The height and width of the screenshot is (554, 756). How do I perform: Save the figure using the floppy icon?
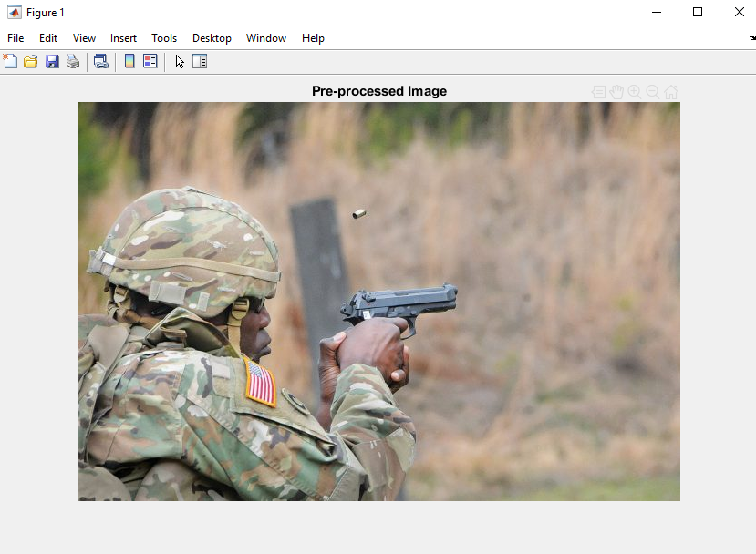(52, 61)
